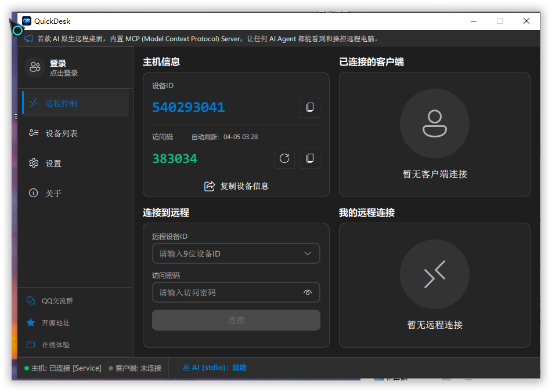The height and width of the screenshot is (392, 552).
Task: Toggle password visibility eye icon
Action: (308, 293)
